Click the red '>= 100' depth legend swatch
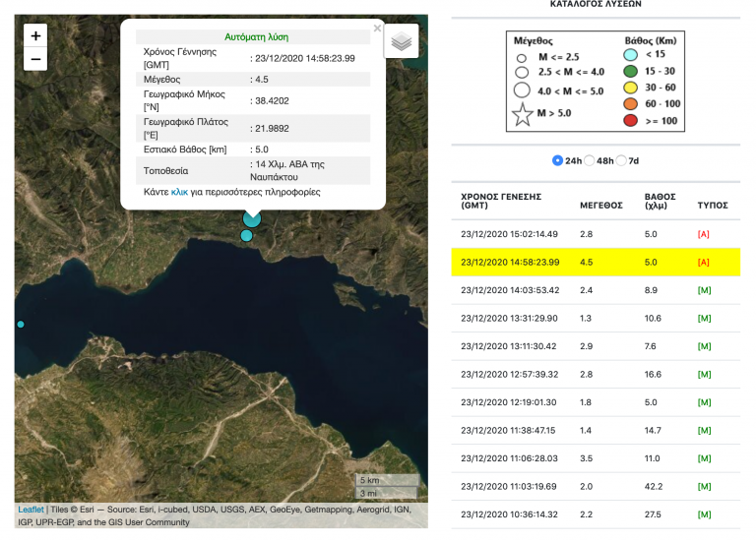The image size is (756, 542). [630, 120]
